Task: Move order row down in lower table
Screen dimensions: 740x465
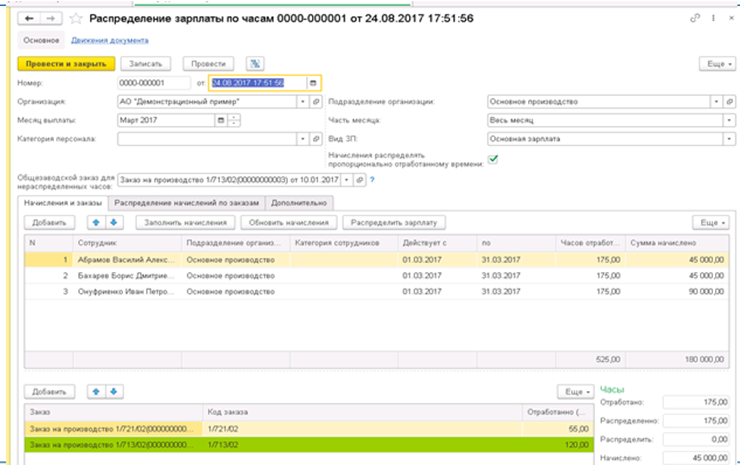Action: pyautogui.click(x=113, y=392)
